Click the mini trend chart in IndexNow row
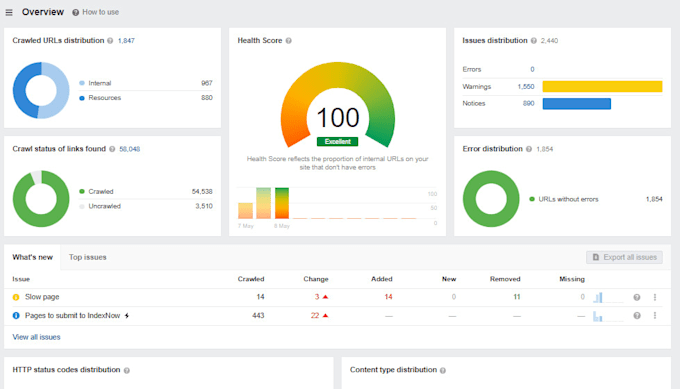The height and width of the screenshot is (389, 680). [x=608, y=317]
